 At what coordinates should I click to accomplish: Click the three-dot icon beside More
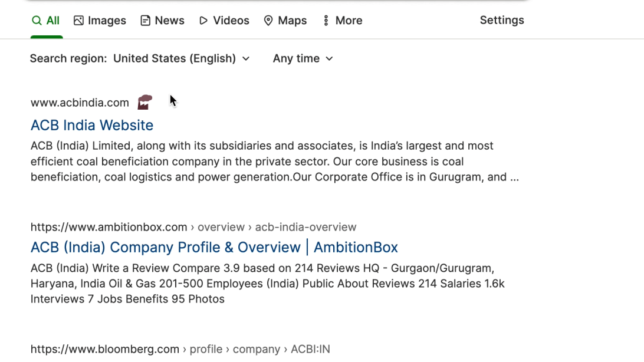[326, 21]
